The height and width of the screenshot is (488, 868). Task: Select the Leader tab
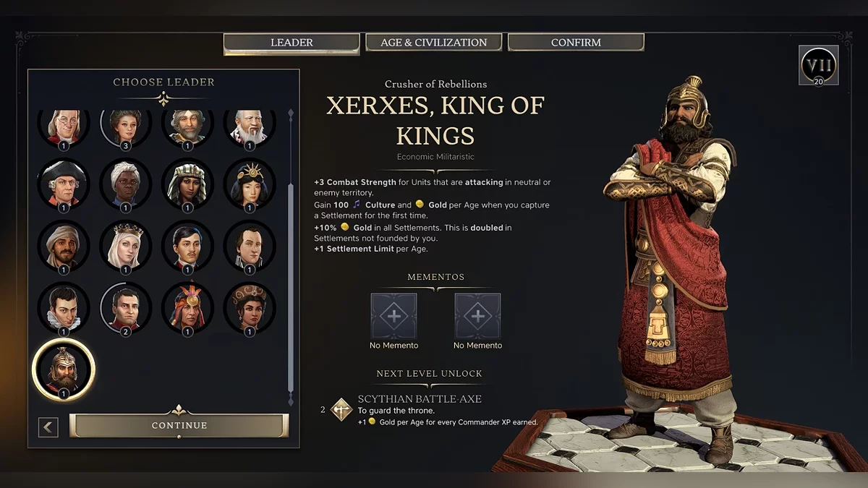[292, 43]
